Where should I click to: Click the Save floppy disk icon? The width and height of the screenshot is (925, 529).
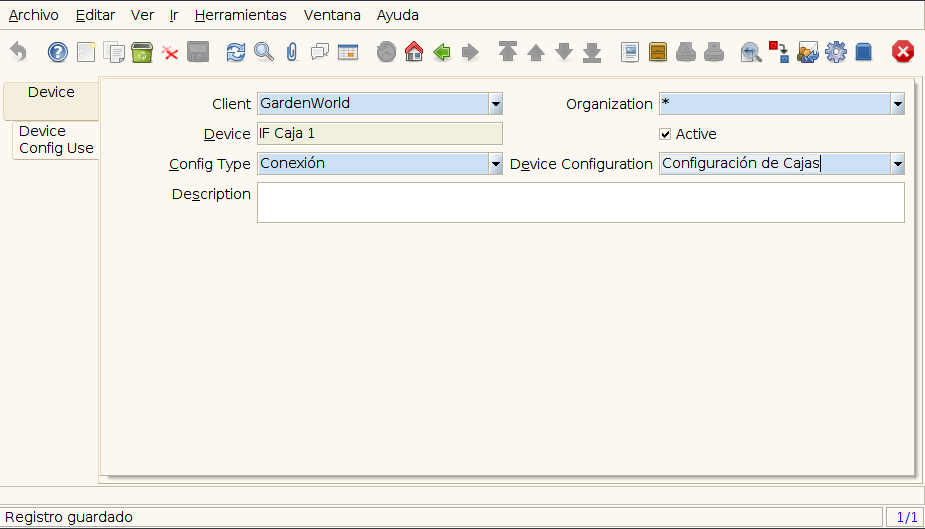point(198,52)
